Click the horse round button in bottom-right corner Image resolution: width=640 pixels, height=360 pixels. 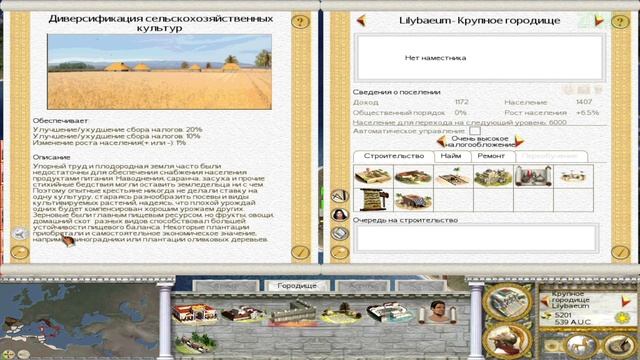(580, 345)
